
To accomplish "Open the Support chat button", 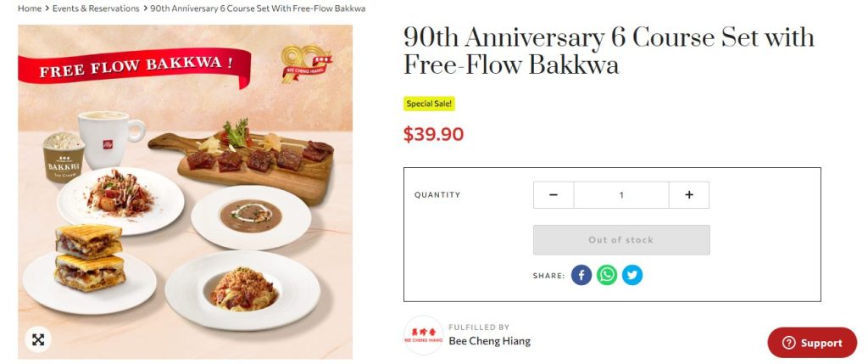I will pos(812,343).
